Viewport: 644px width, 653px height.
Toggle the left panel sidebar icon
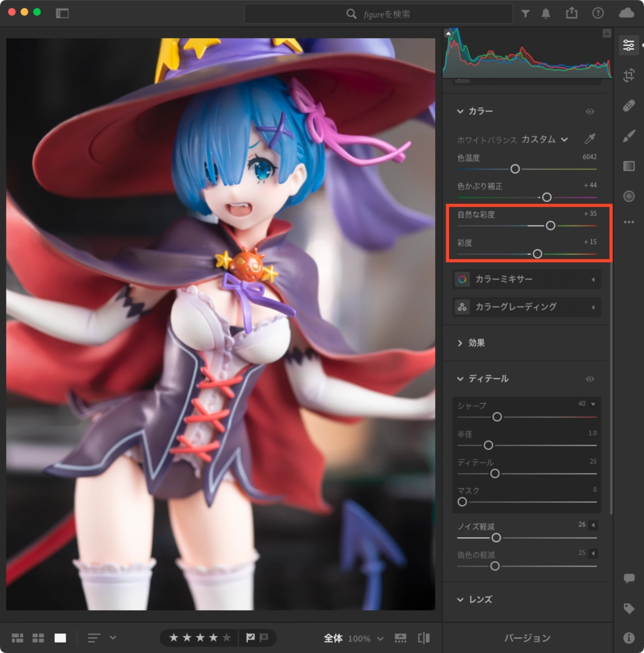click(62, 13)
